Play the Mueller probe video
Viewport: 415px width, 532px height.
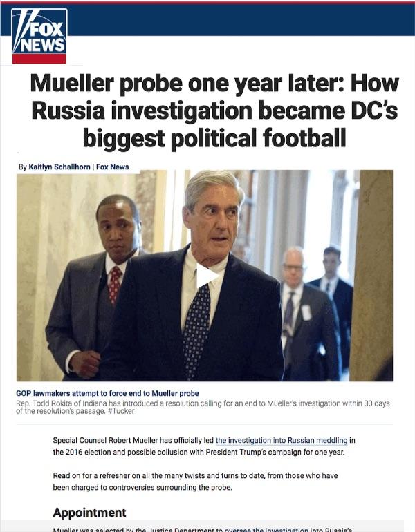[207, 276]
